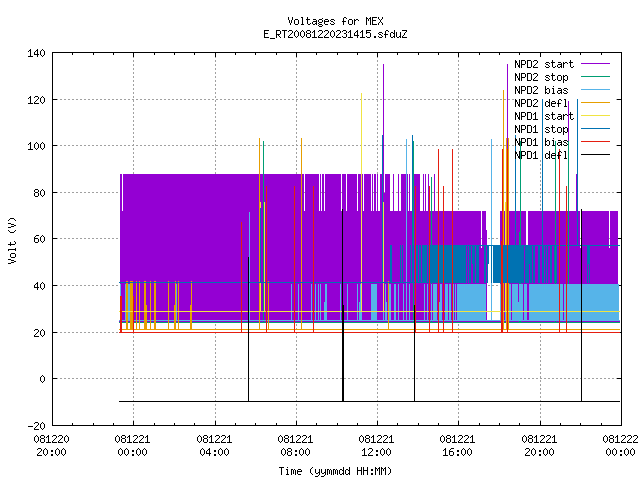The image size is (640, 480).
Task: Click the Volt (V) y-axis label
Action: [x=12, y=240]
